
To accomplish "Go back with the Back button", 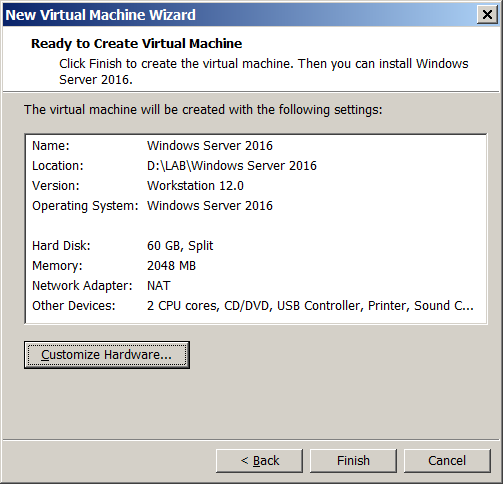I will pos(259,461).
